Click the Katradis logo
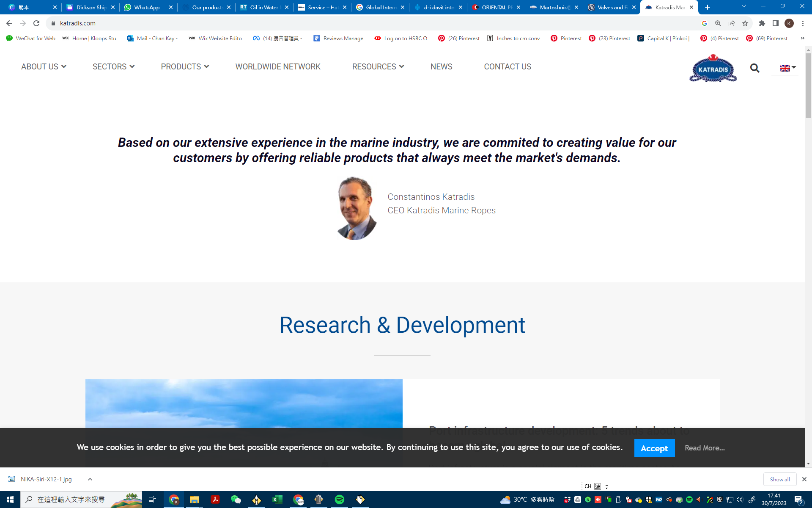812x508 pixels. click(x=713, y=68)
